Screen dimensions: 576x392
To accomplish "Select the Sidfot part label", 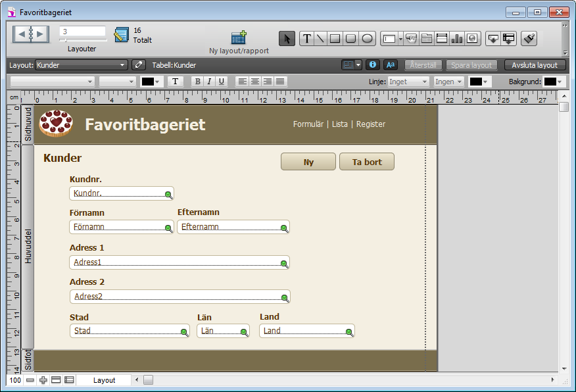I will click(x=28, y=360).
